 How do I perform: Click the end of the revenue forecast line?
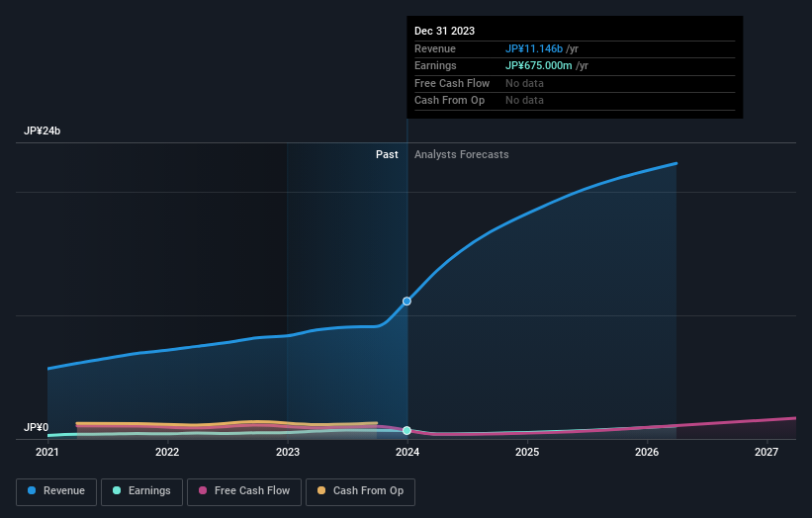pos(676,163)
